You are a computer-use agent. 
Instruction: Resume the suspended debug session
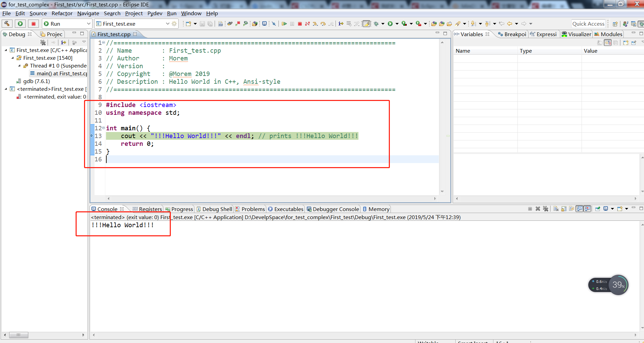(x=285, y=24)
